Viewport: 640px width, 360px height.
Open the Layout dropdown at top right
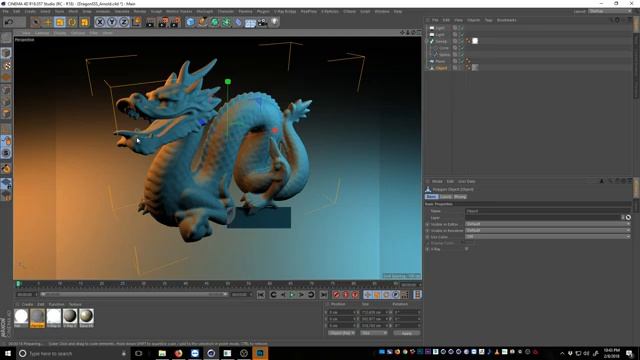611,11
